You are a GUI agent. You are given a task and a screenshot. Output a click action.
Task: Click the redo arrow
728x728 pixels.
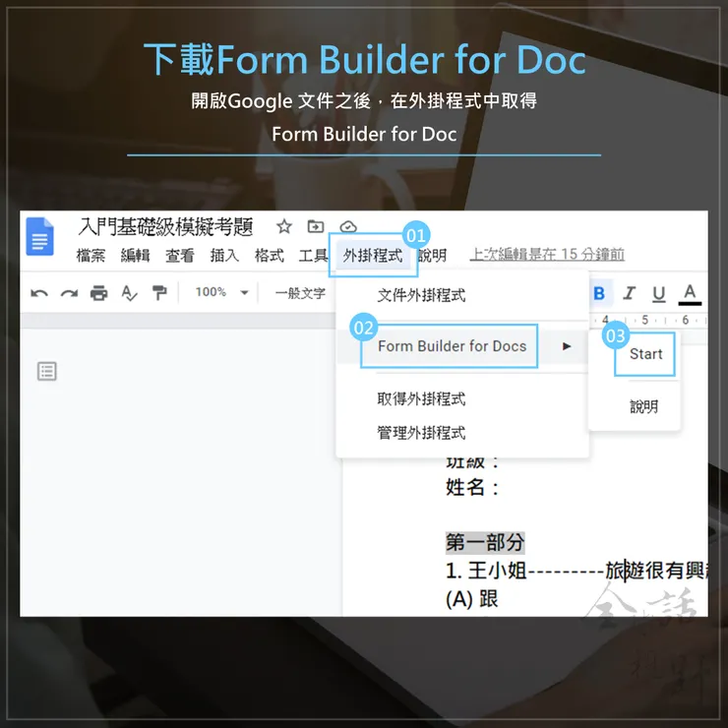tap(69, 293)
